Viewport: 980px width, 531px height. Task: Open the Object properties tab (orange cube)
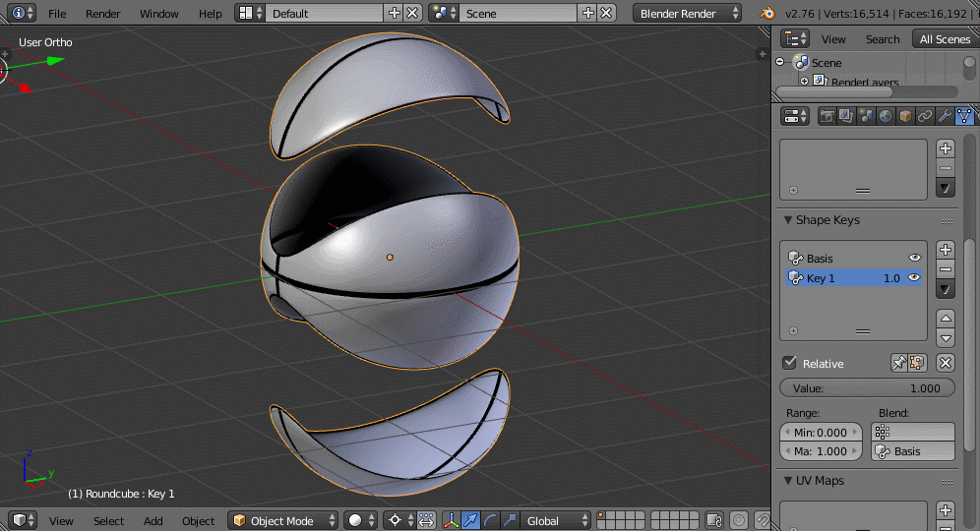tap(905, 116)
